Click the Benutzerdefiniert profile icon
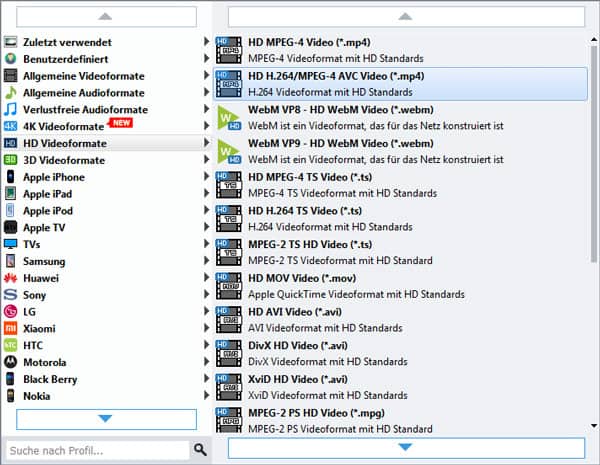This screenshot has height=465, width=600. click(x=11, y=59)
